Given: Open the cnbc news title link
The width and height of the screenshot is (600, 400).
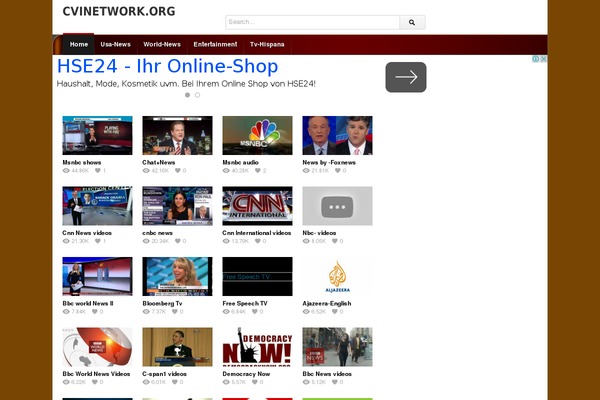Looking at the screenshot, I should (x=158, y=233).
